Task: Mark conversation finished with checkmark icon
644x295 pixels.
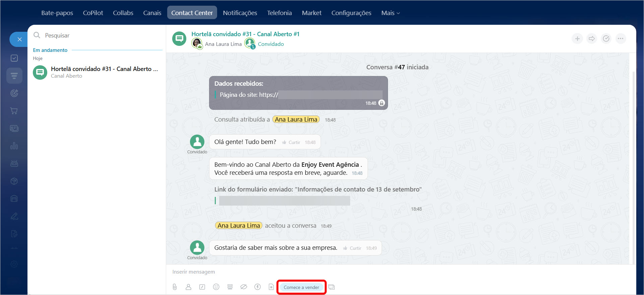Action: 606,39
